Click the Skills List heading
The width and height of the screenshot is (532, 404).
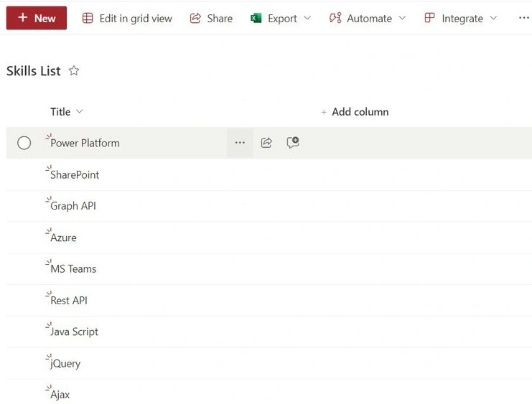tap(34, 71)
